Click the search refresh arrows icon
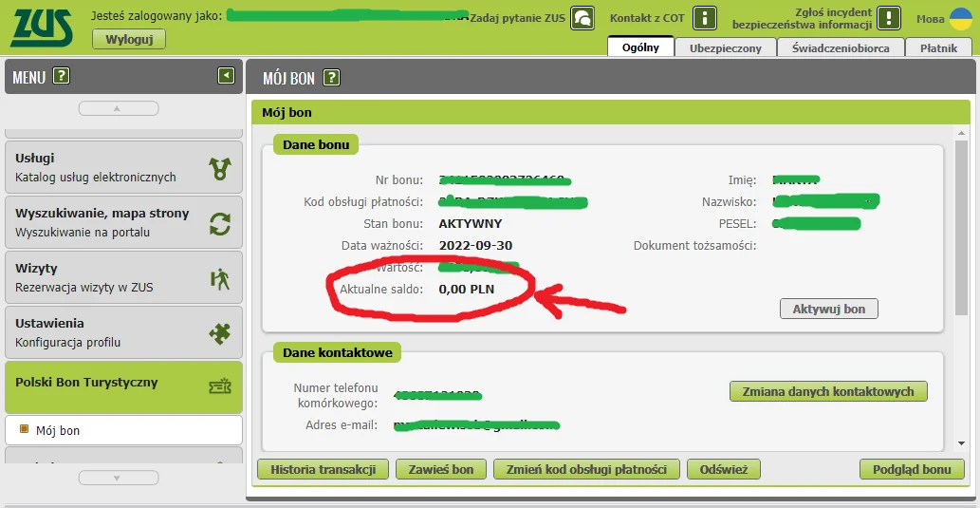The height and width of the screenshot is (508, 980). tap(220, 224)
